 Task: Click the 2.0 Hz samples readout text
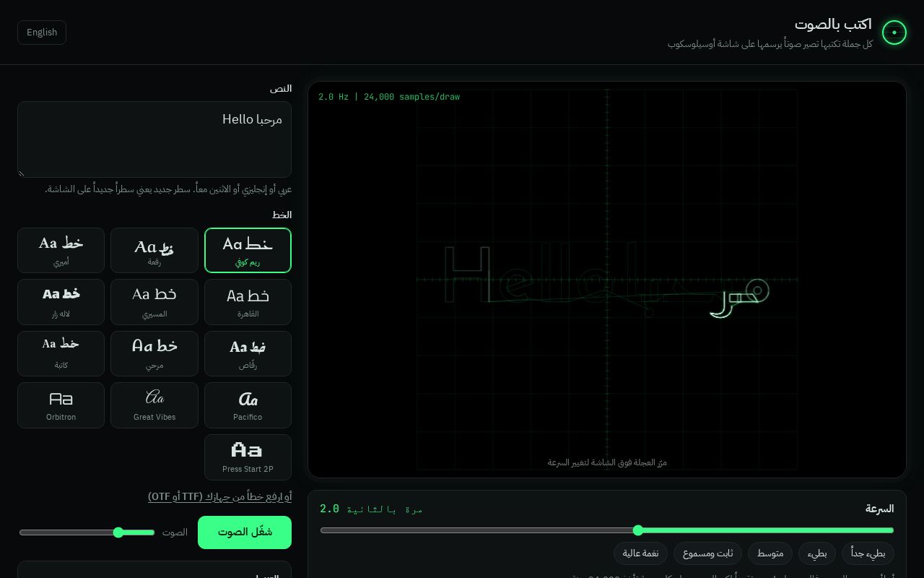click(389, 97)
